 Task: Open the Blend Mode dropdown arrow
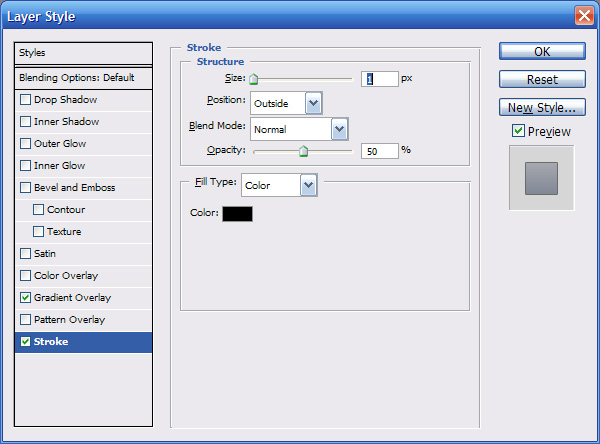tap(339, 129)
